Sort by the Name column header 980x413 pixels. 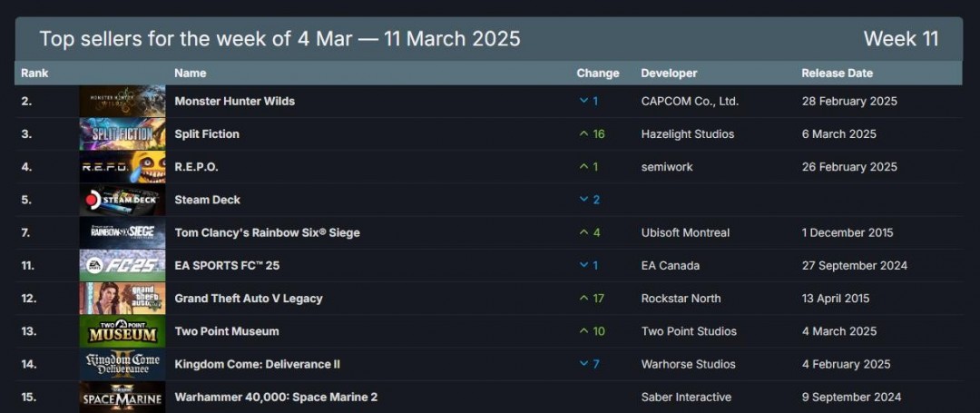click(191, 73)
